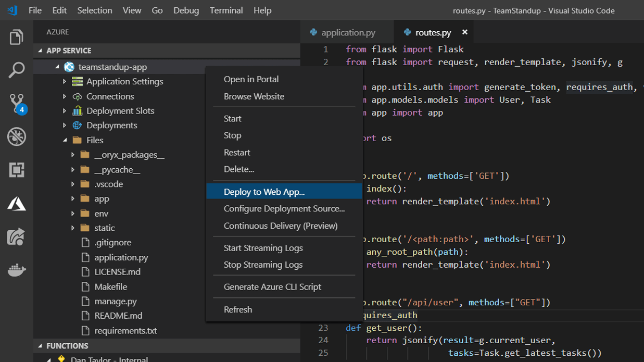Click Open in Portal menu option
Viewport: 644px width, 362px height.
pos(251,79)
